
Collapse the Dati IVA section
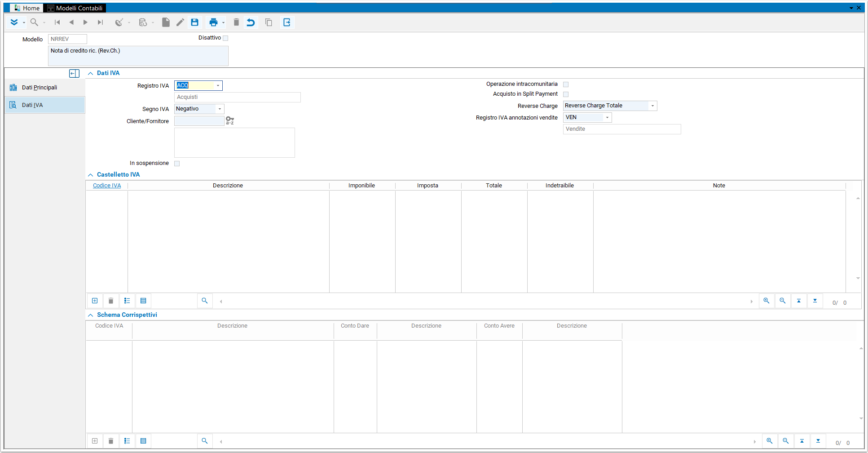tap(91, 73)
